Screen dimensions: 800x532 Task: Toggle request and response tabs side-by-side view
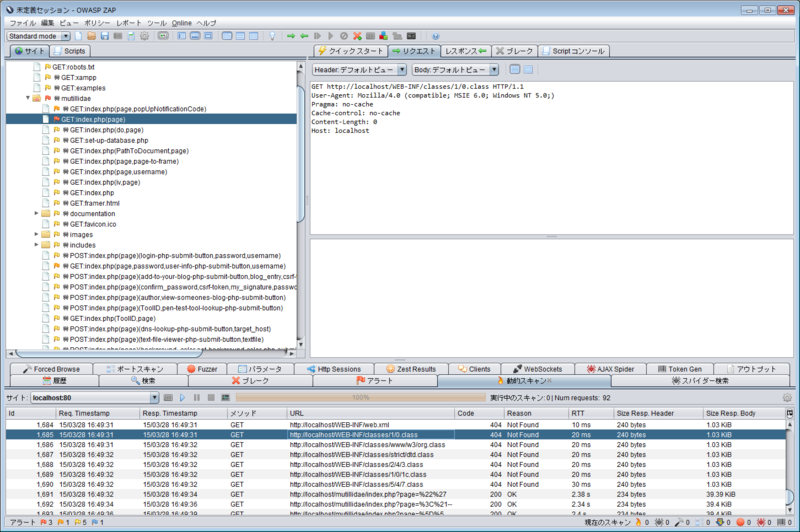click(x=227, y=36)
